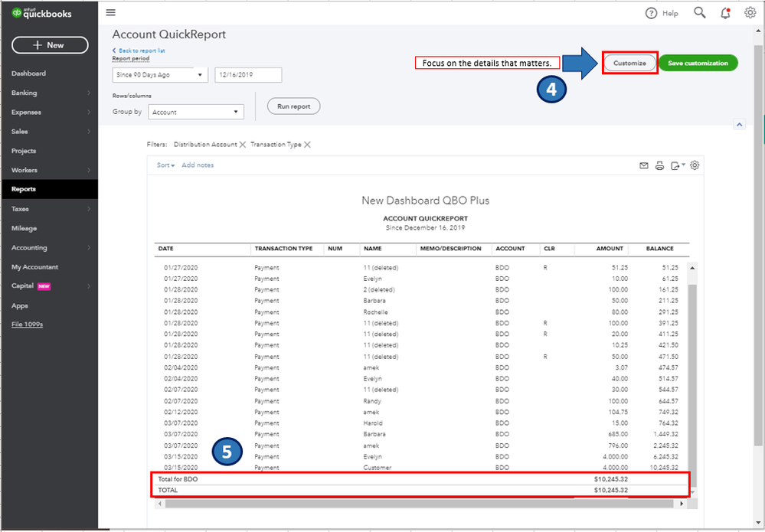Click the end date input field
The height and width of the screenshot is (532, 765).
point(248,75)
